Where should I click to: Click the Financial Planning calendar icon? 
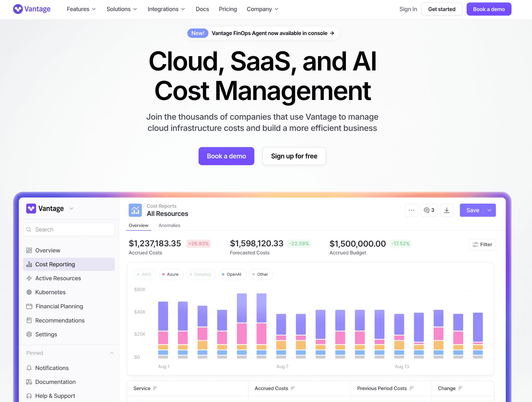(x=29, y=306)
